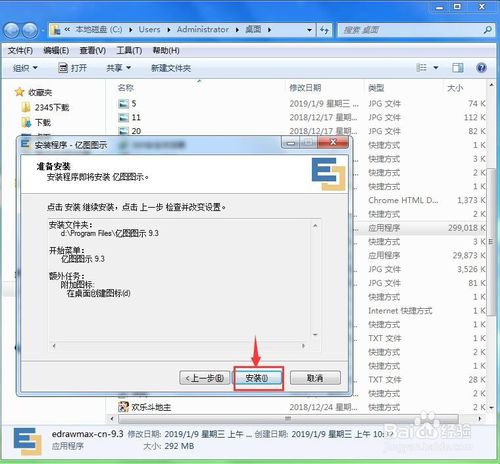Click the installer title bar E icon

25,144
